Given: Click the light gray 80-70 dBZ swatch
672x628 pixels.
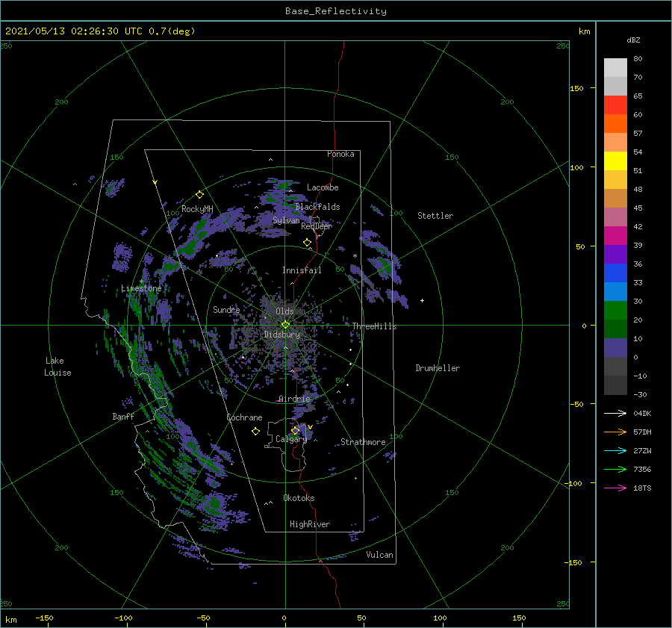Looking at the screenshot, I should (x=615, y=68).
